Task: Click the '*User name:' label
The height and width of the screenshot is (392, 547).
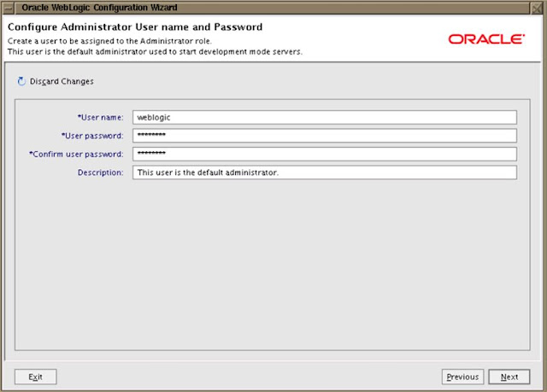Action: (x=101, y=117)
